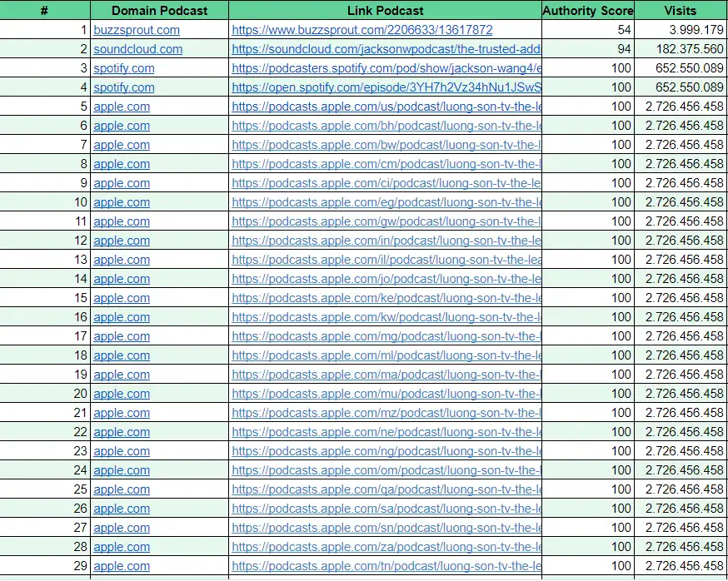
Task: Open the podcasts.apple.com/bh podcast link
Action: (386, 126)
